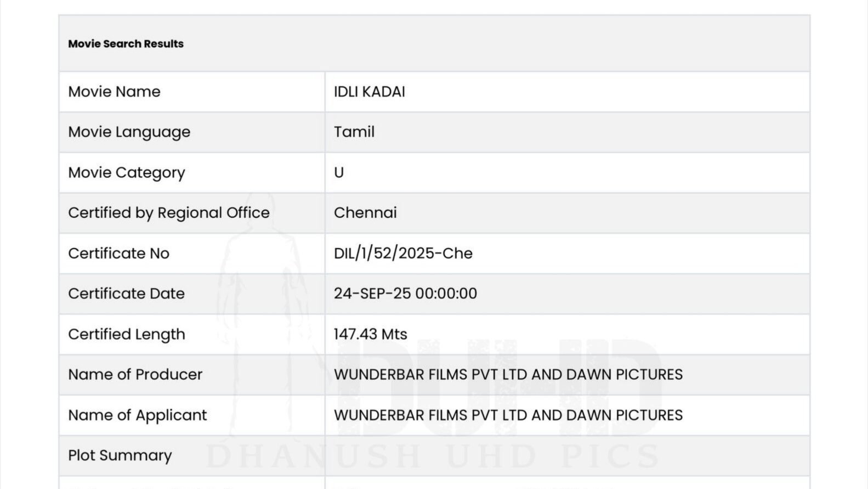Click the Certified Length label
868x489 pixels.
click(x=127, y=334)
